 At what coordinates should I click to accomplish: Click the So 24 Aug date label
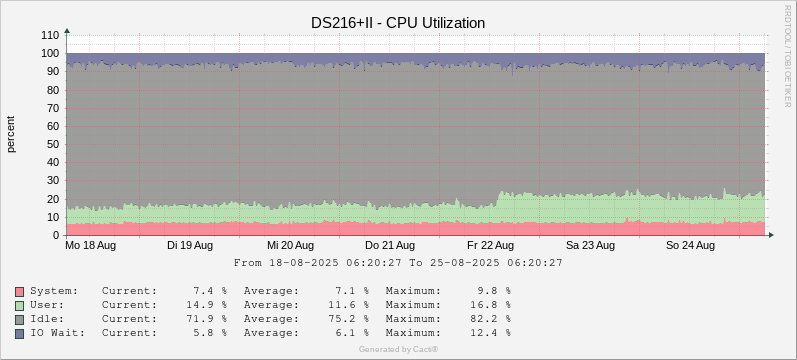pyautogui.click(x=691, y=246)
